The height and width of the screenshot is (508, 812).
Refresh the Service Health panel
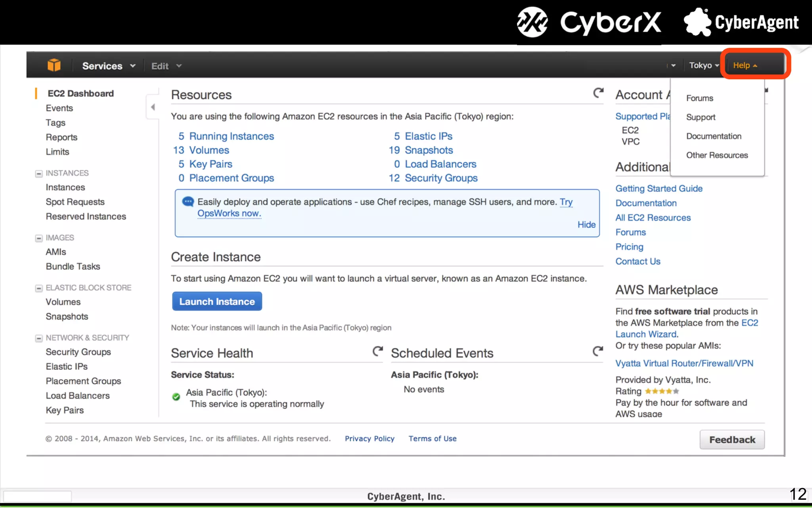[377, 351]
